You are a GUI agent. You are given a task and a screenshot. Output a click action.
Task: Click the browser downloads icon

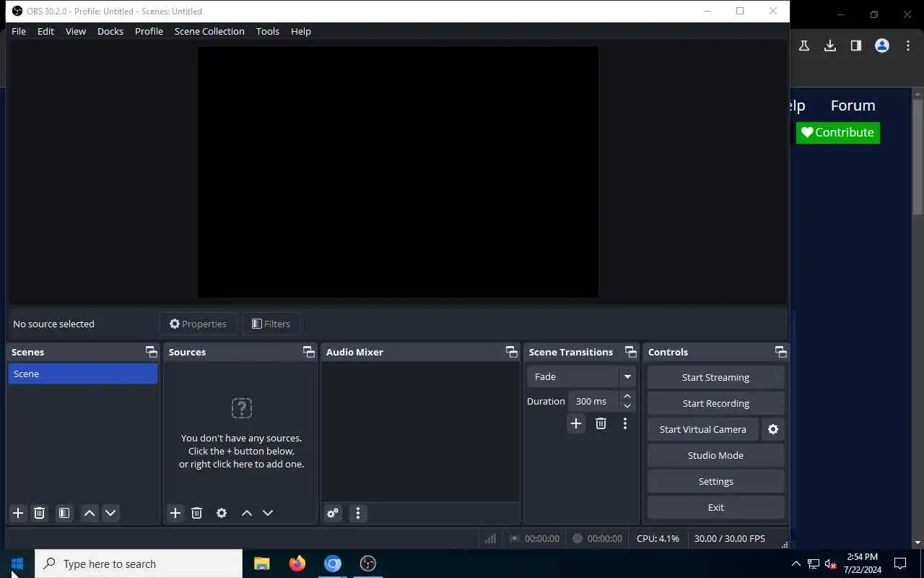point(830,46)
